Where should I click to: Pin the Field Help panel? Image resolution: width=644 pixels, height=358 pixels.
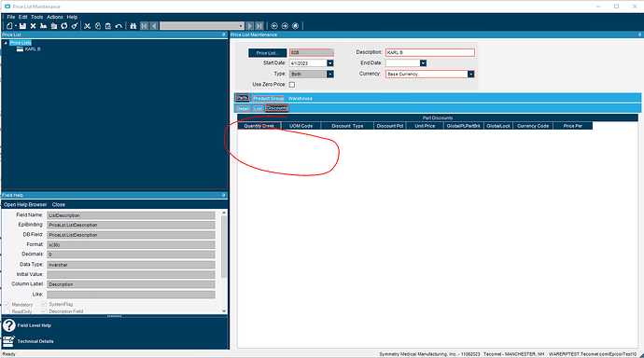224,195
